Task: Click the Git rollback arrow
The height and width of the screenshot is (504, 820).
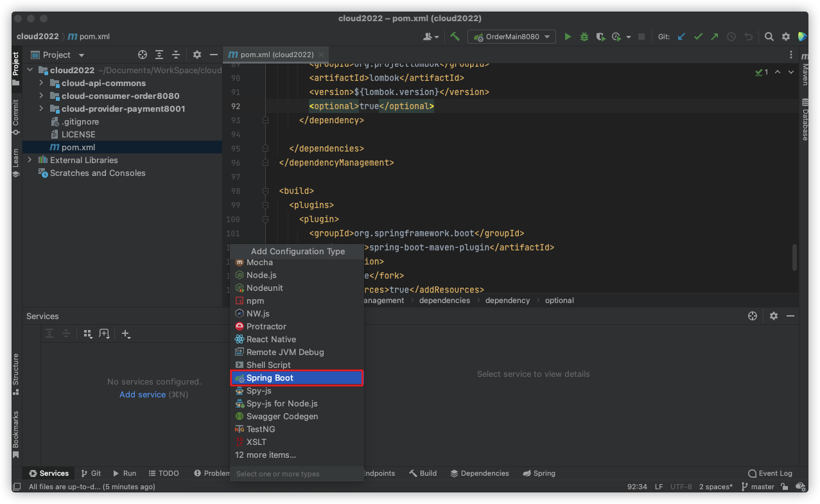Action: pos(748,37)
